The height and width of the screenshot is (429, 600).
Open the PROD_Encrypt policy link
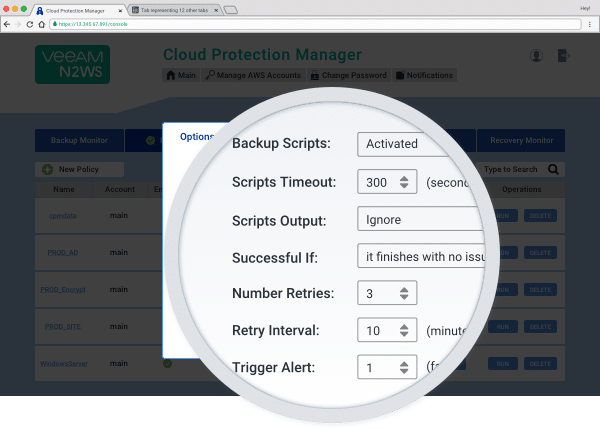[63, 290]
